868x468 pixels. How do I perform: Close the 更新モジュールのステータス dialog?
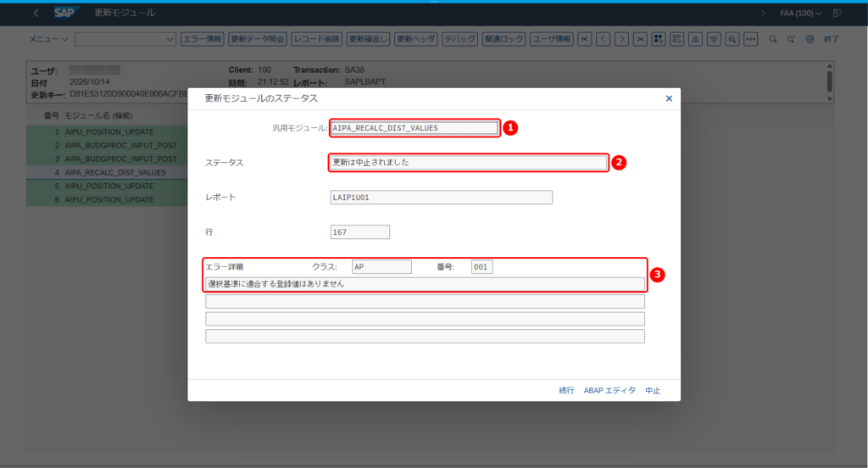(x=669, y=98)
